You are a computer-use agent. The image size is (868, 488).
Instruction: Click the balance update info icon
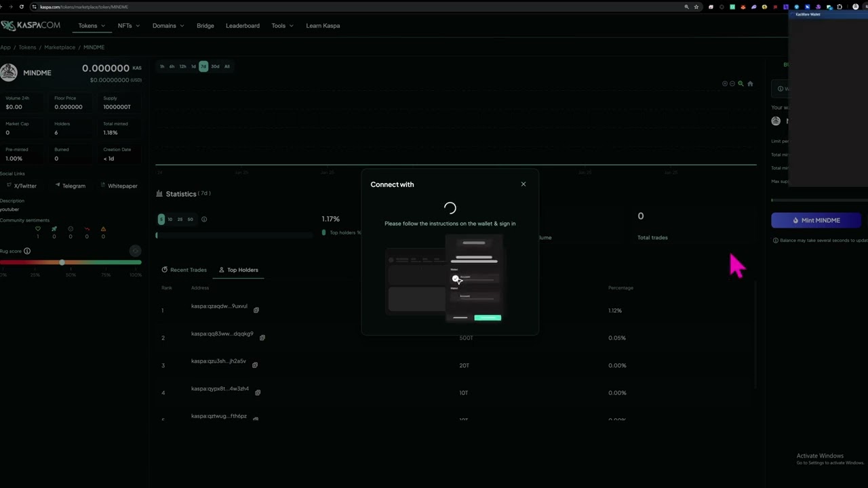(776, 241)
